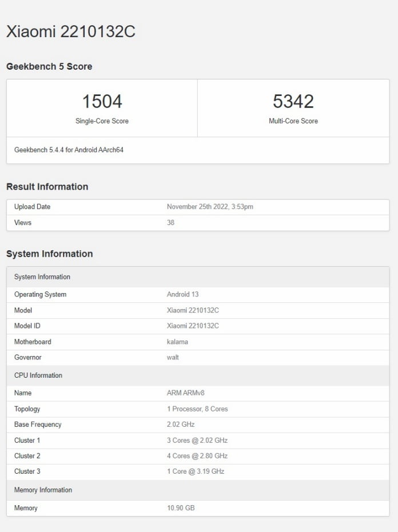
Task: Select the governor value walt
Action: tap(173, 358)
